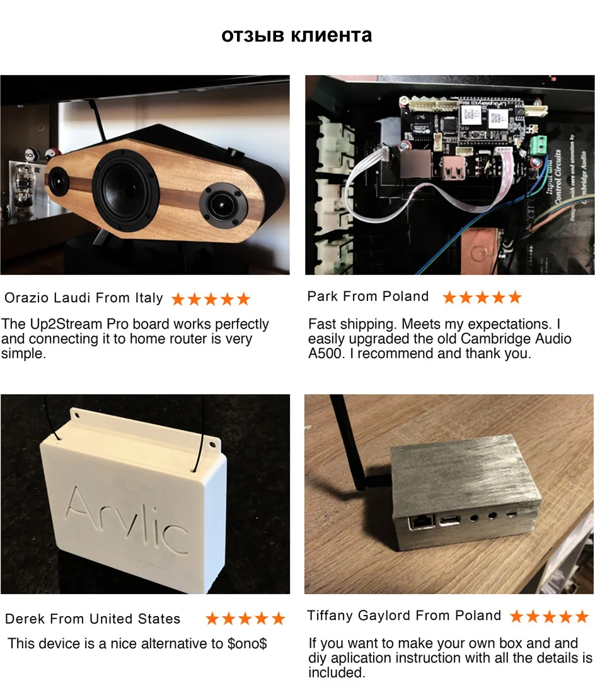595x700 pixels.
Task: Click reviewer name Orazio Laudi From Italy
Action: pyautogui.click(x=83, y=298)
